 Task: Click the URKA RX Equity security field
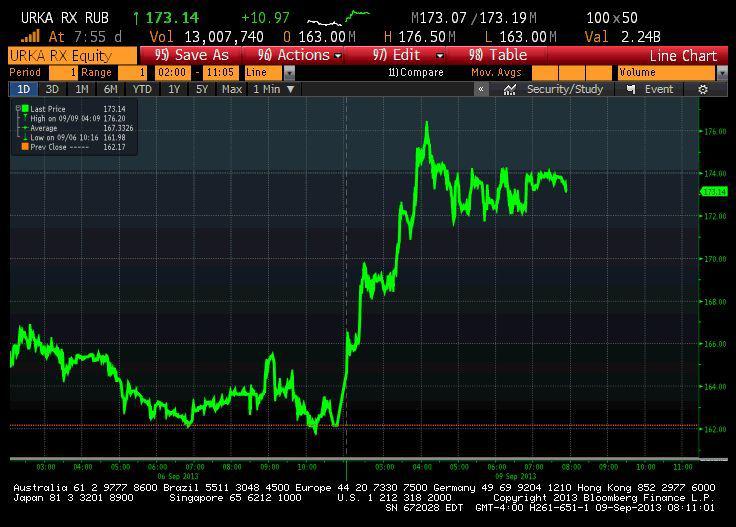click(70, 55)
